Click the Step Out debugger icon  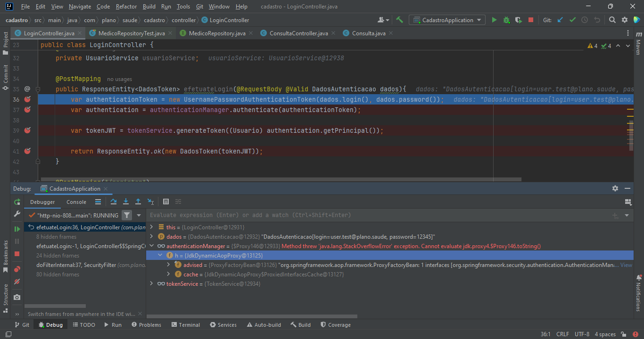coord(138,202)
